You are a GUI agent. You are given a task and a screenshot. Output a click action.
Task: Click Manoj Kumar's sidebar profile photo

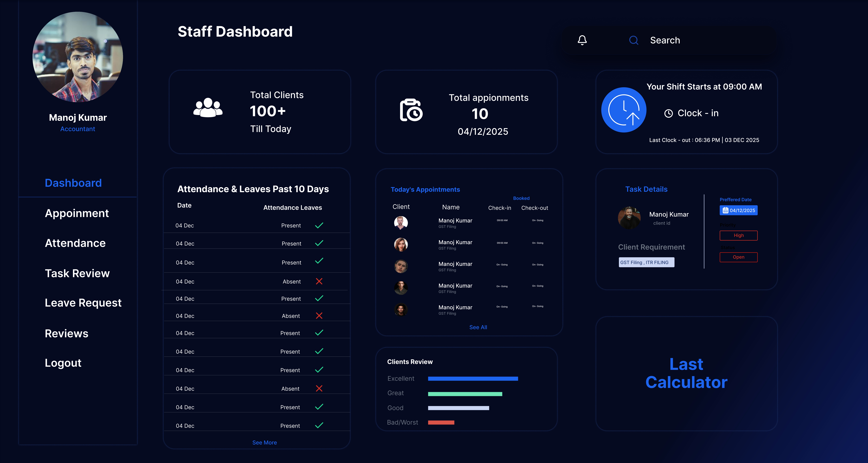(78, 57)
